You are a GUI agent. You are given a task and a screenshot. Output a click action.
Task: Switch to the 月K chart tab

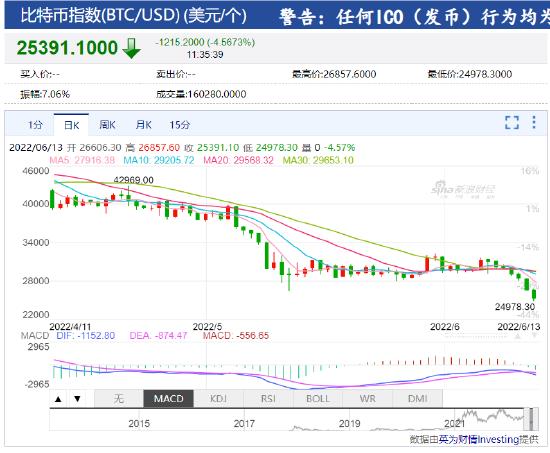[x=143, y=125]
